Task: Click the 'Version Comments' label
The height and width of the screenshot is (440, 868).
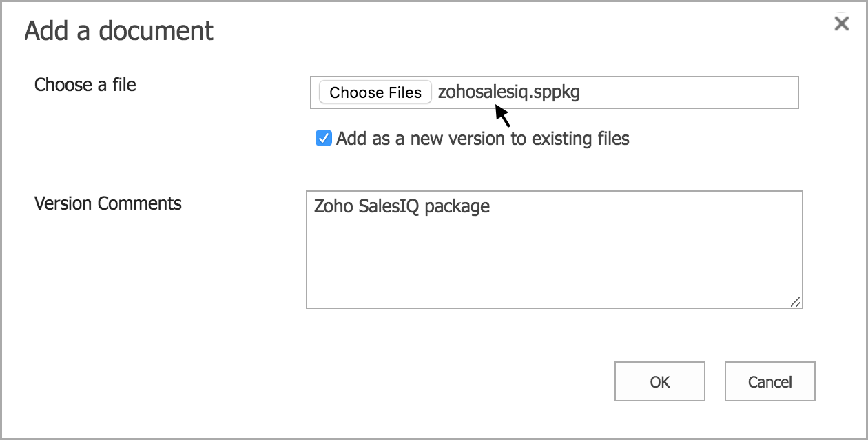Action: click(108, 203)
